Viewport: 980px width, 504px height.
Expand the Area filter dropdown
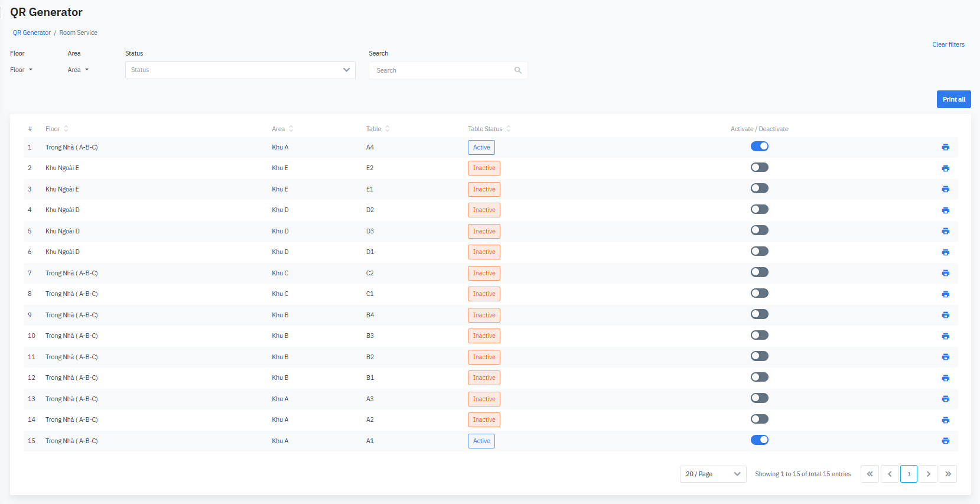pyautogui.click(x=78, y=70)
